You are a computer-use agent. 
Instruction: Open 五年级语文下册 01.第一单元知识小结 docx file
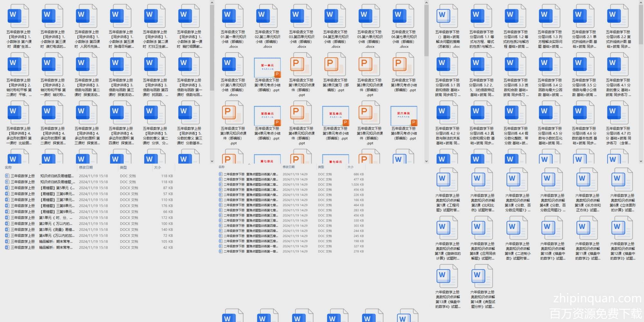click(233, 16)
